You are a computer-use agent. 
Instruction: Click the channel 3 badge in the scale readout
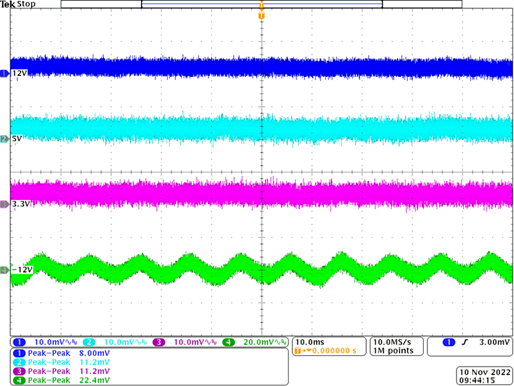(x=159, y=342)
